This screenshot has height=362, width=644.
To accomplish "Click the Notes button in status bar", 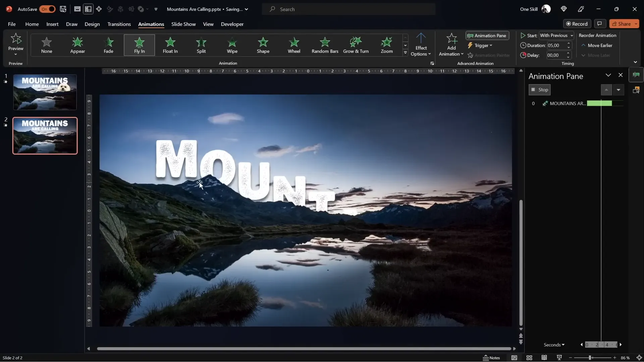I will [491, 358].
